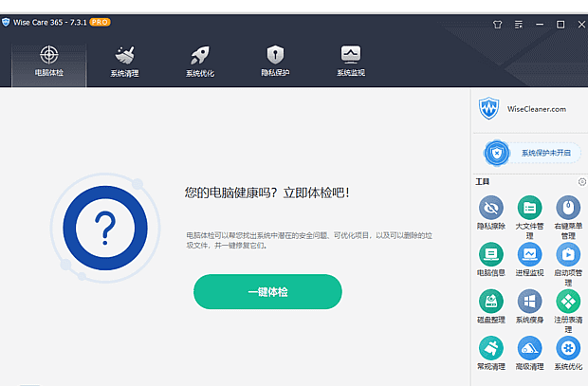
Task: Launch the 常规清理 tool
Action: (x=491, y=353)
